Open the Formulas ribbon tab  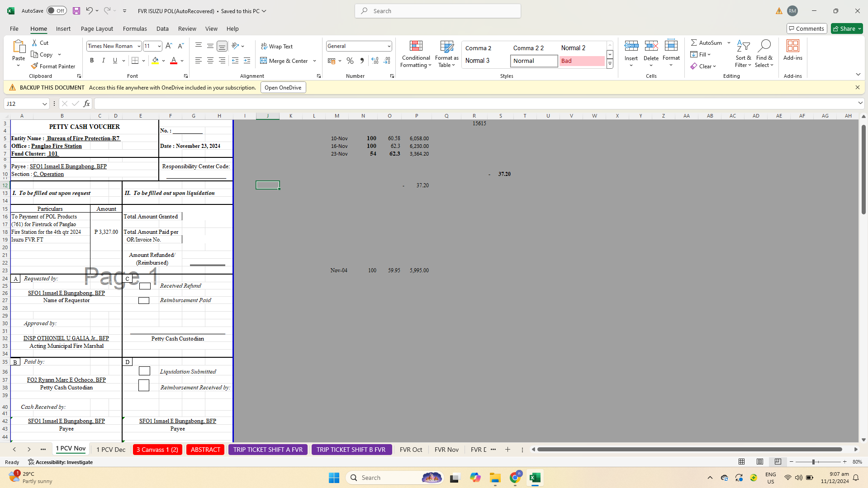point(135,28)
